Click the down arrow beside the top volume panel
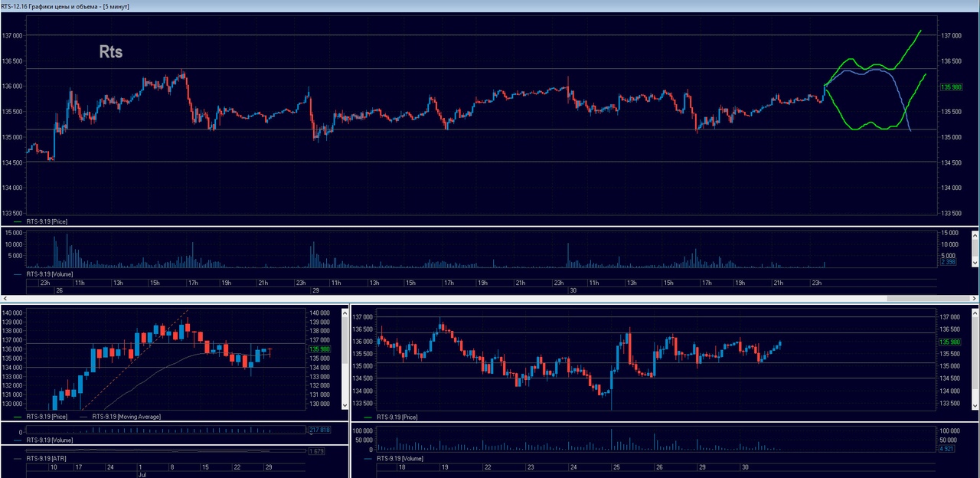980x478 pixels. coord(975,263)
